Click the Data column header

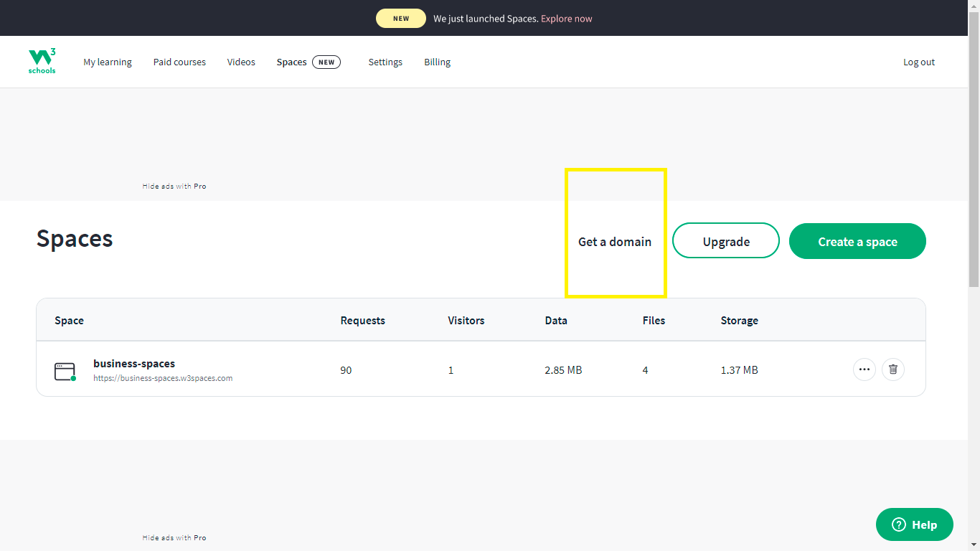(556, 321)
